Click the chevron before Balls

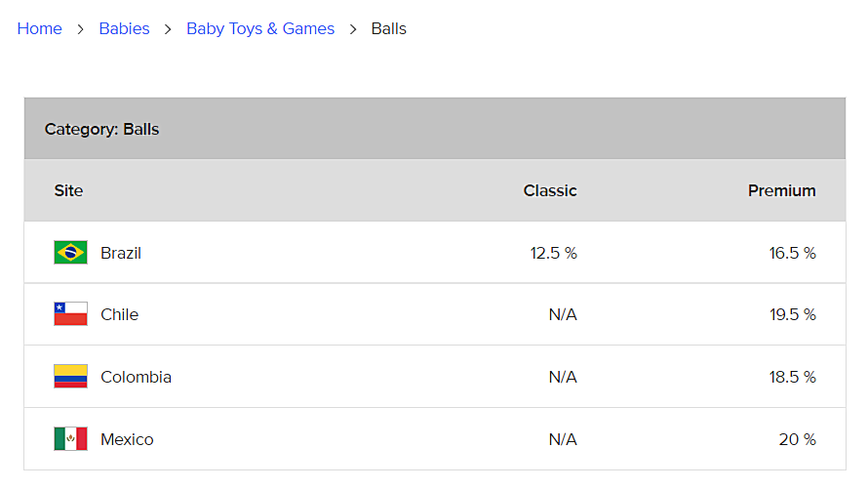(353, 29)
